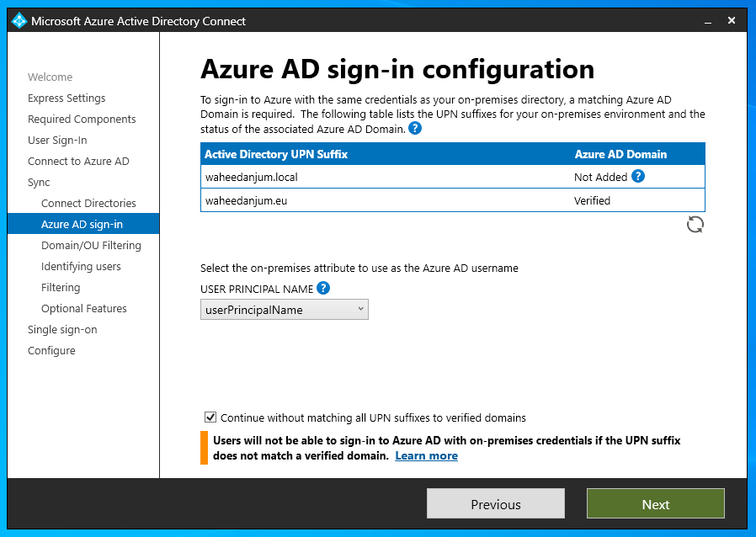Open help icon for USER PRINCIPAL NAME

(x=323, y=288)
